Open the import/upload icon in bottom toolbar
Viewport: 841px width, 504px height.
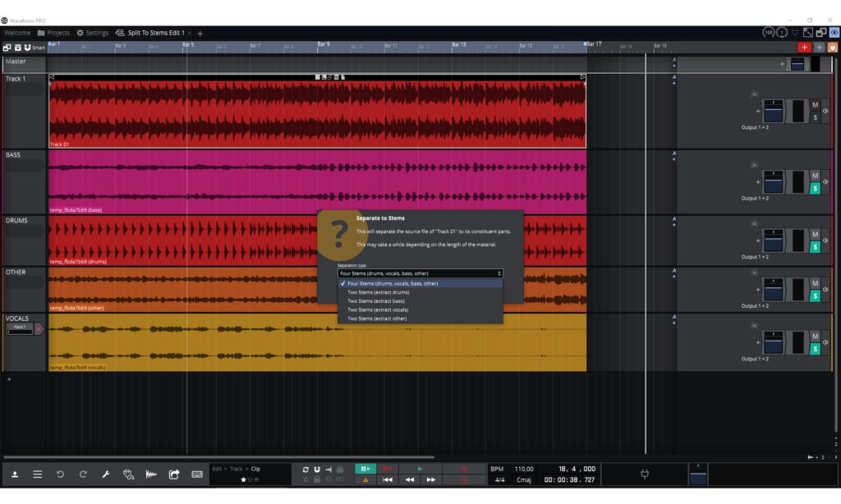(x=15, y=474)
